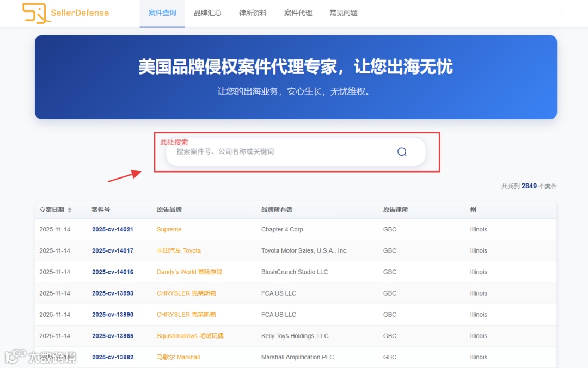588x368 pixels.
Task: Click the magnifier search icon
Action: 402,151
